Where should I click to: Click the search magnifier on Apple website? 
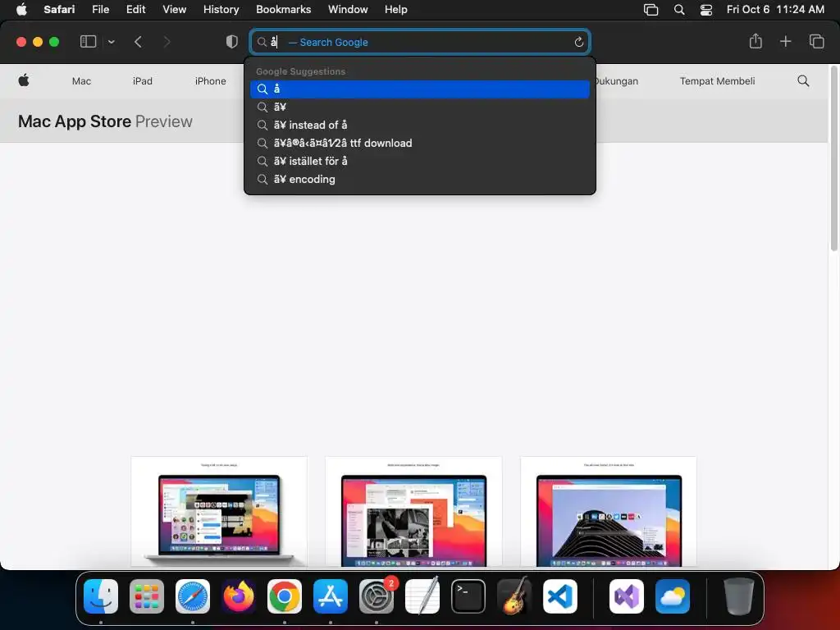coord(803,81)
